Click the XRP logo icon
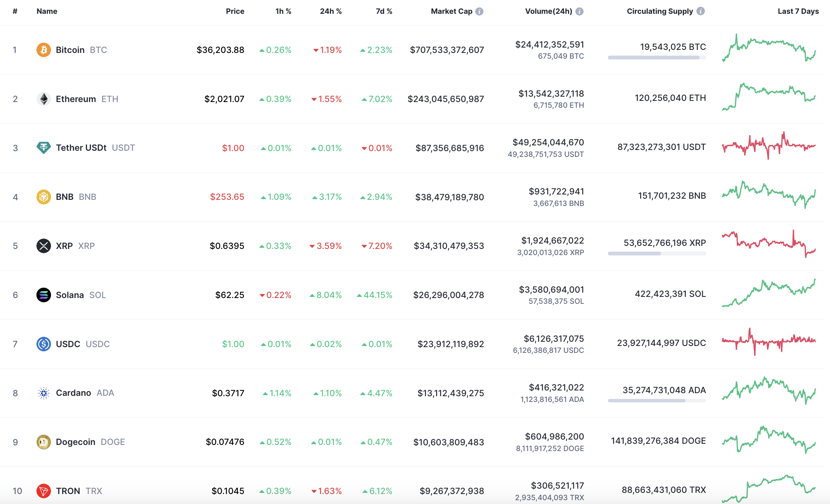 (44, 246)
